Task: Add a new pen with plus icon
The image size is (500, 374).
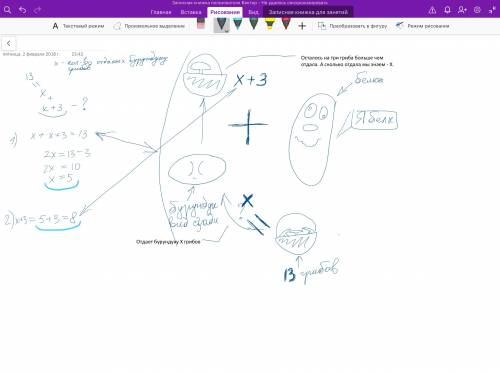Action: (302, 26)
